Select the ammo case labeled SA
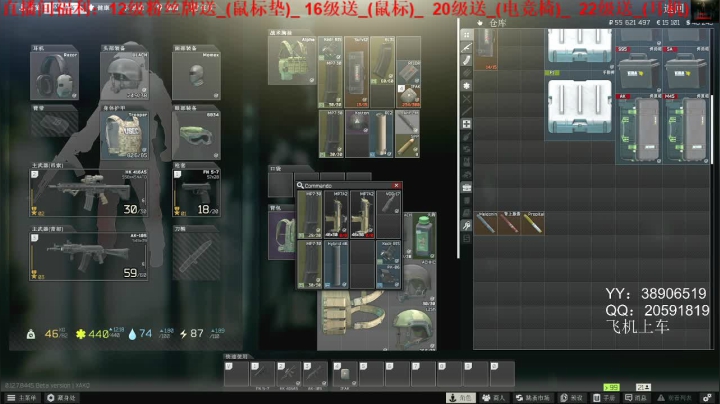720x404 pixels. click(x=686, y=69)
